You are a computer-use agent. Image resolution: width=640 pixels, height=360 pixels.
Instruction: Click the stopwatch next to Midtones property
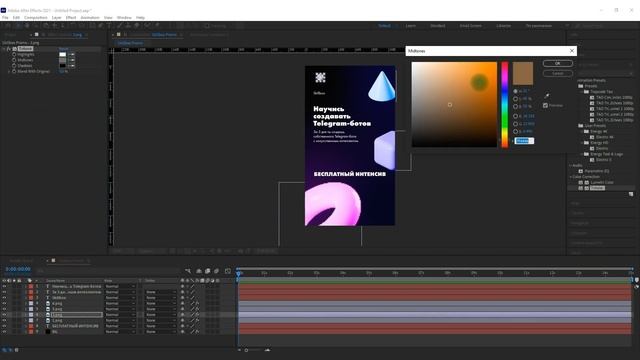[x=14, y=60]
